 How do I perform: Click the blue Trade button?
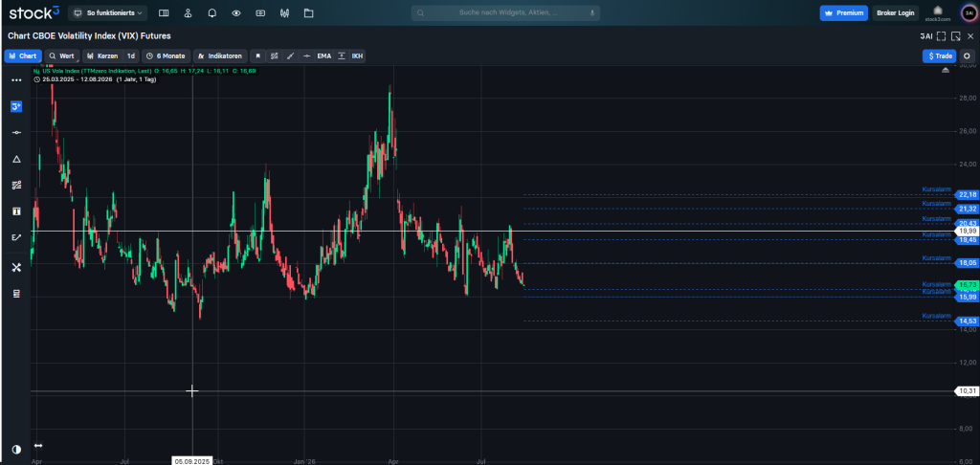tap(940, 55)
